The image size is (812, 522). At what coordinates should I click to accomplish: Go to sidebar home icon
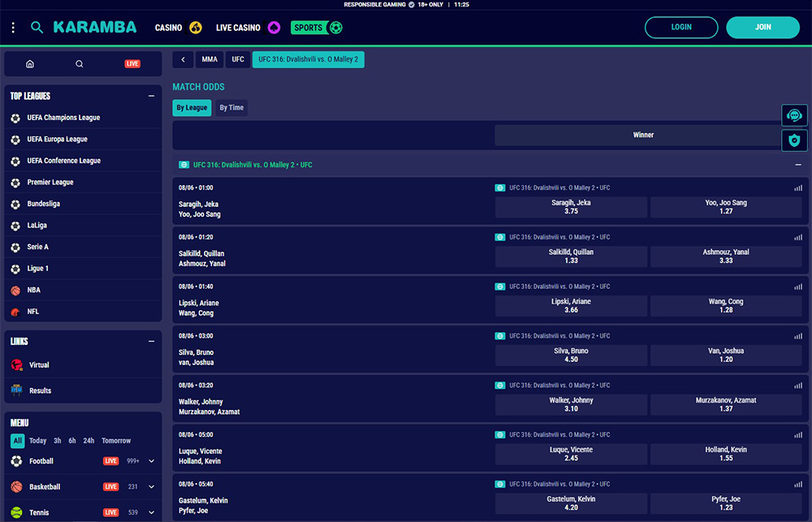[x=30, y=63]
